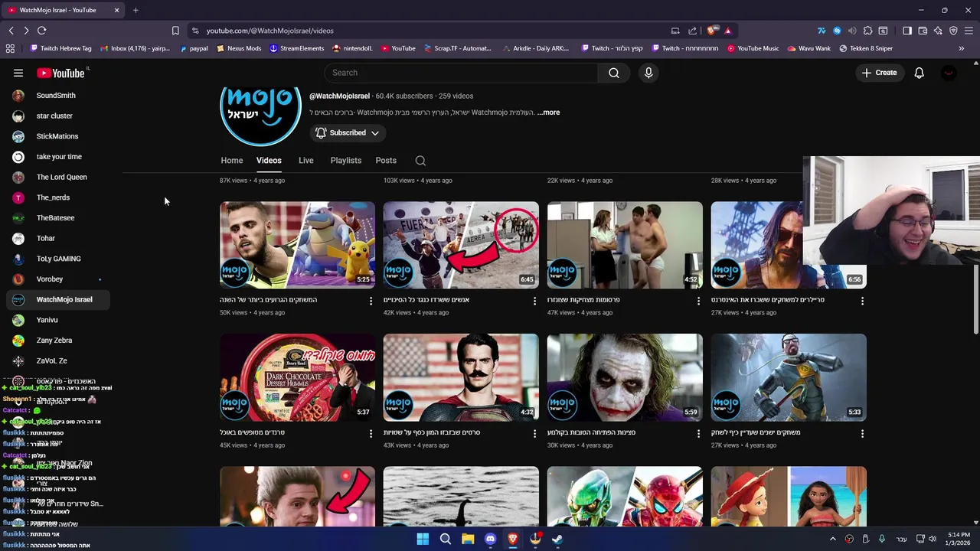The width and height of the screenshot is (980, 551).
Task: Click the Brave shields icon
Action: coord(712,31)
